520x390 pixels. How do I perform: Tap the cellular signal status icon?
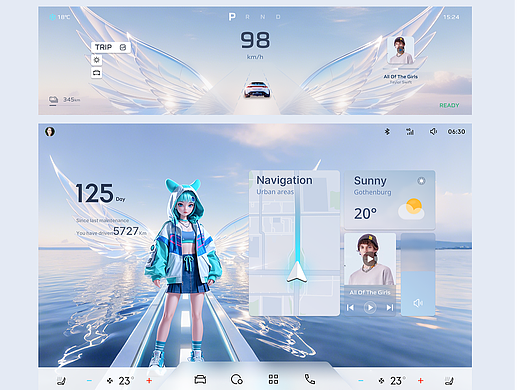point(410,132)
